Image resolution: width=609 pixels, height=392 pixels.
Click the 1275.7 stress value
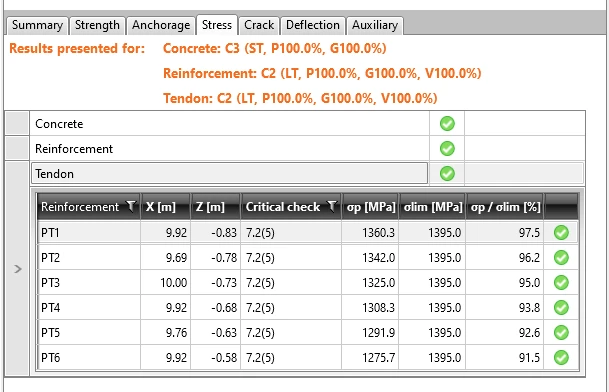tap(370, 357)
